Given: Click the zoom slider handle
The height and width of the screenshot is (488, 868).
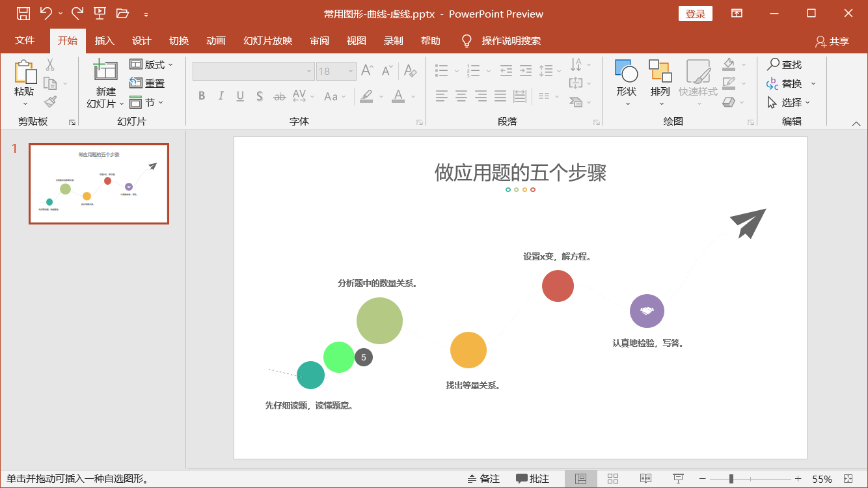Looking at the screenshot, I should [731, 479].
